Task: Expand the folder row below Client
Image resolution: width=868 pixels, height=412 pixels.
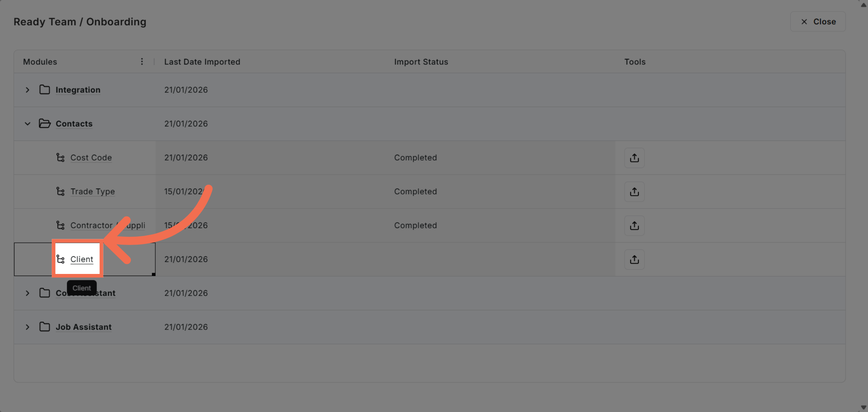Action: 27,293
